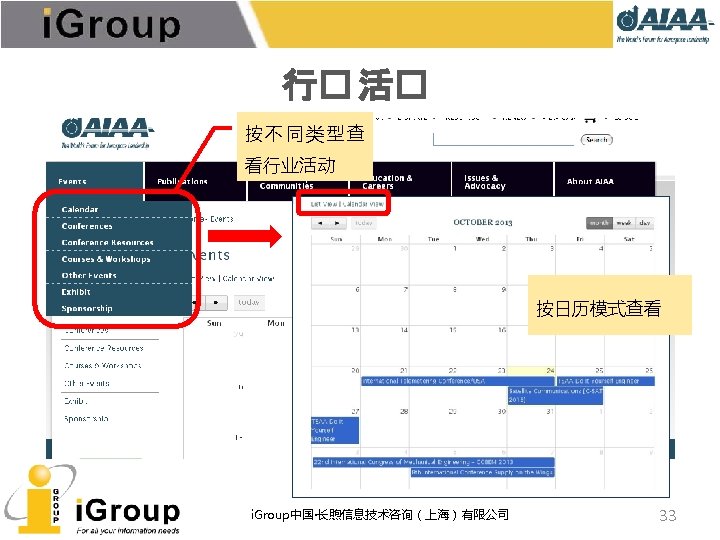Open the Publications navigation tab
This screenshot has height=540, width=720.
tap(195, 181)
